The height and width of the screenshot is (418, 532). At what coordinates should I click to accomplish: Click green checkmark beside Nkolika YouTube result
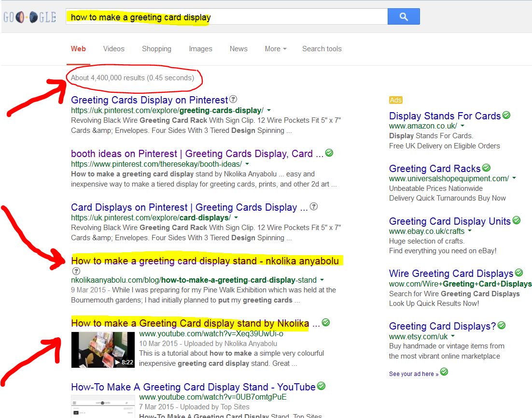coord(326,322)
